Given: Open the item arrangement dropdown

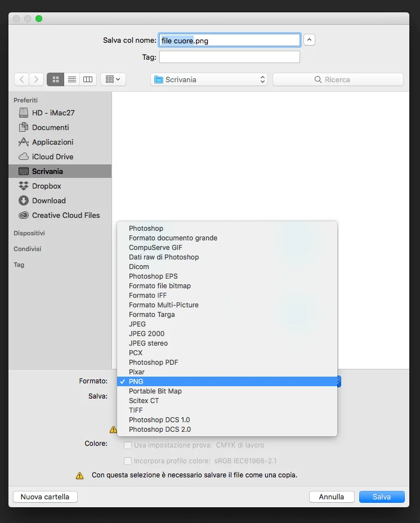Looking at the screenshot, I should (113, 79).
